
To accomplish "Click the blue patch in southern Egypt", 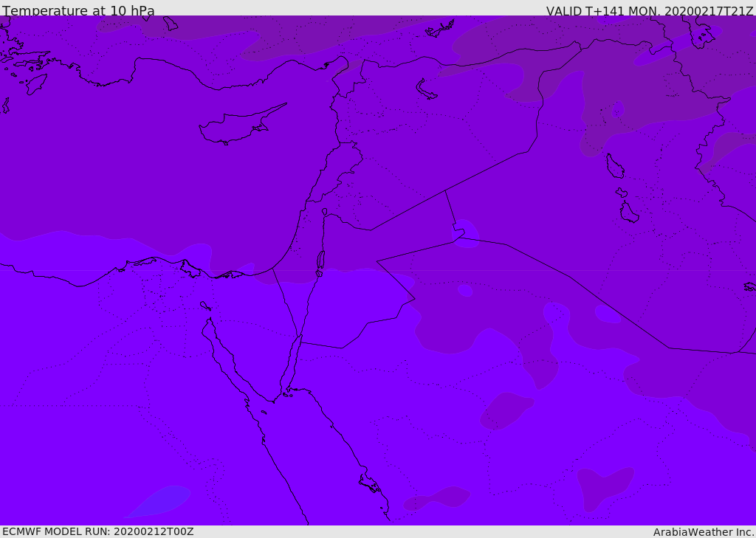I will pos(158,501).
